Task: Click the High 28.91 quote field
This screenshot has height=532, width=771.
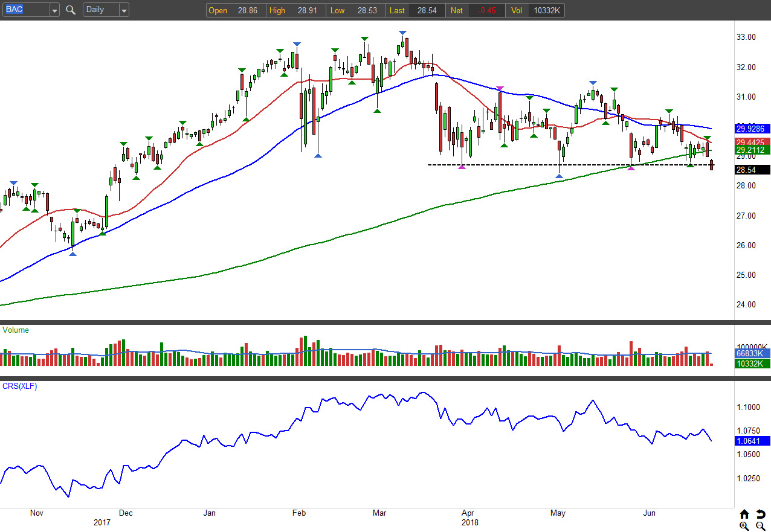Action: pyautogui.click(x=296, y=10)
